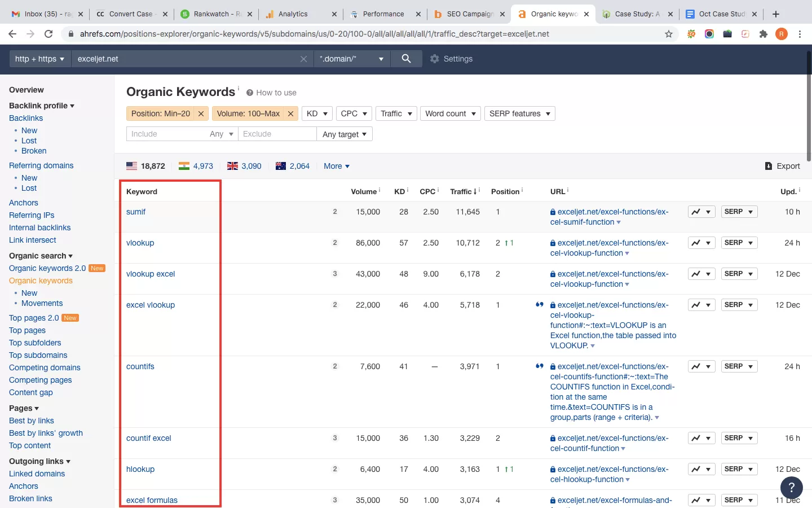Open the Any target dropdown
This screenshot has height=508, width=812.
(345, 134)
